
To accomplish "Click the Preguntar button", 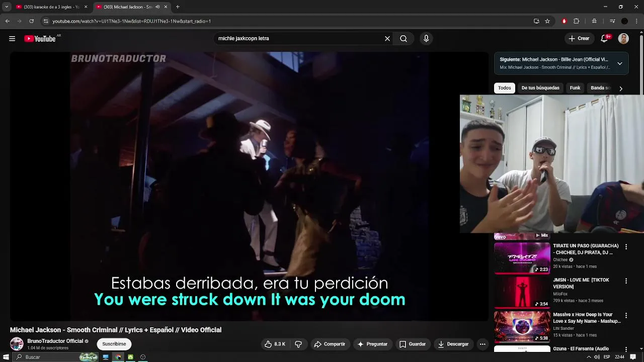I will 372,344.
